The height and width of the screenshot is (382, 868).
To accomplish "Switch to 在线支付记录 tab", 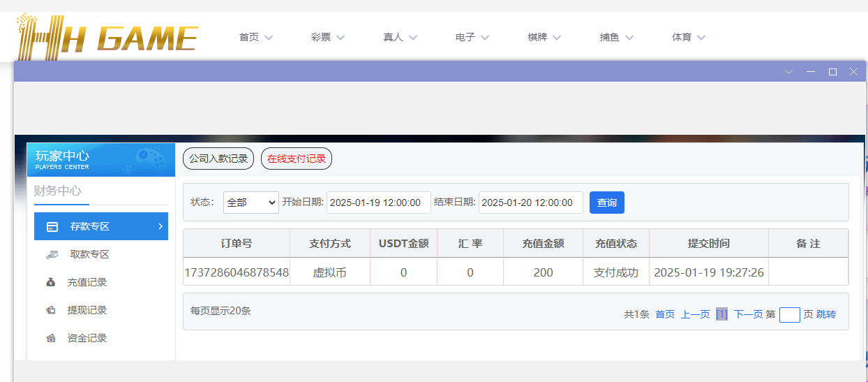I will click(x=297, y=159).
